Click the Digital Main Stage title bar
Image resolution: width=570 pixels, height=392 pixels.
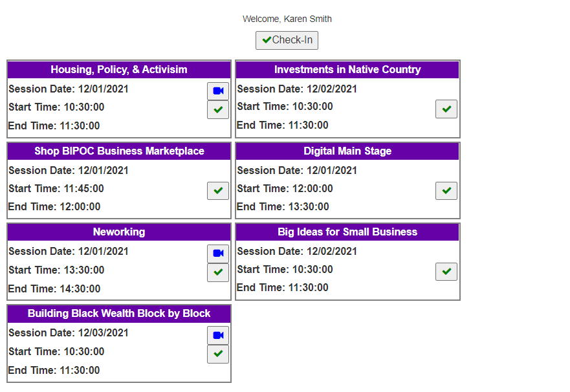pos(347,151)
